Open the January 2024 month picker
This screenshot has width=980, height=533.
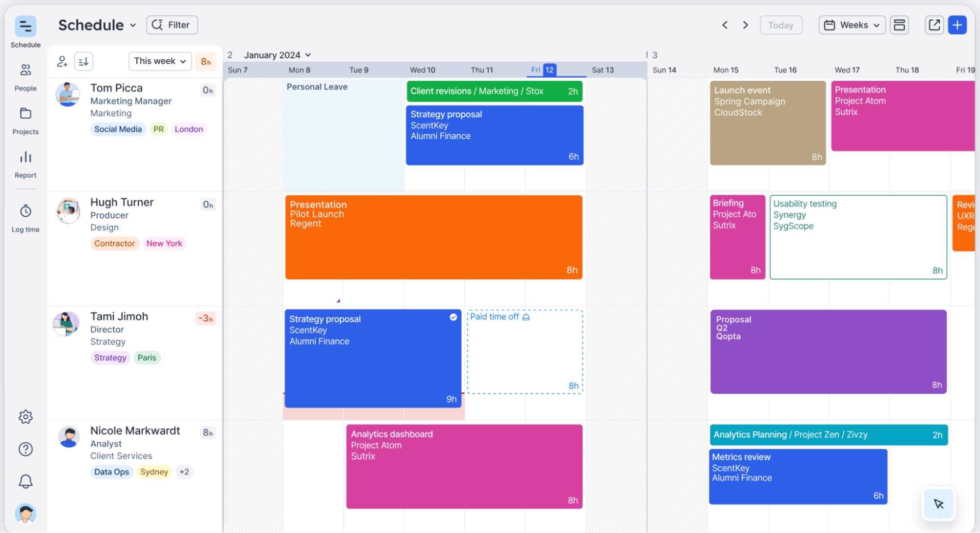coord(277,55)
